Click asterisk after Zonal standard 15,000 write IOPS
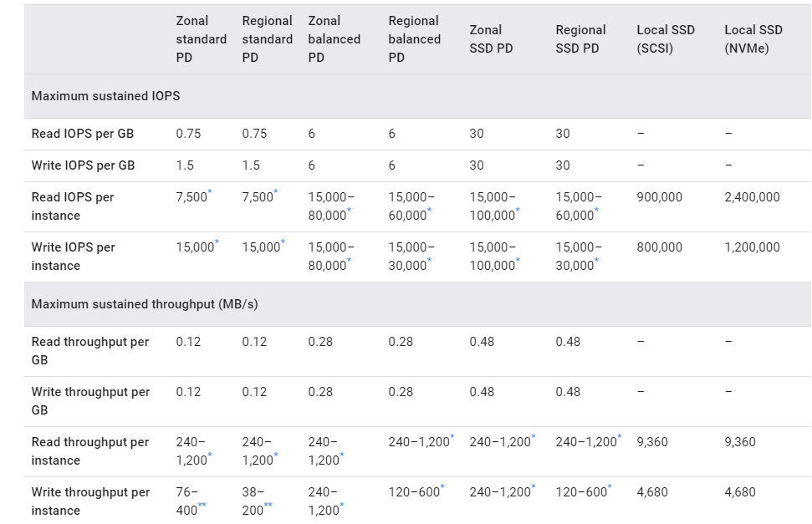The width and height of the screenshot is (812, 524). click(x=217, y=242)
